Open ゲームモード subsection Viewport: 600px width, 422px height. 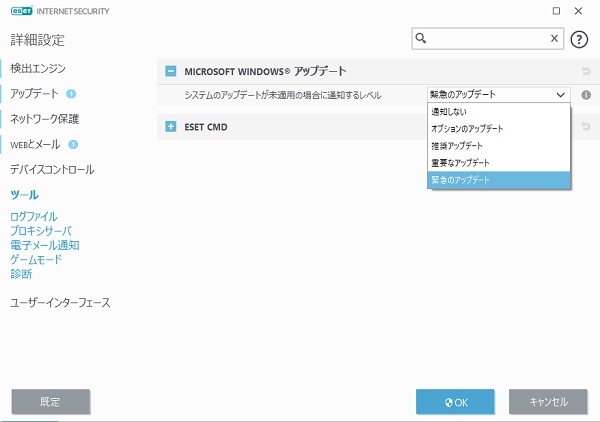point(36,259)
